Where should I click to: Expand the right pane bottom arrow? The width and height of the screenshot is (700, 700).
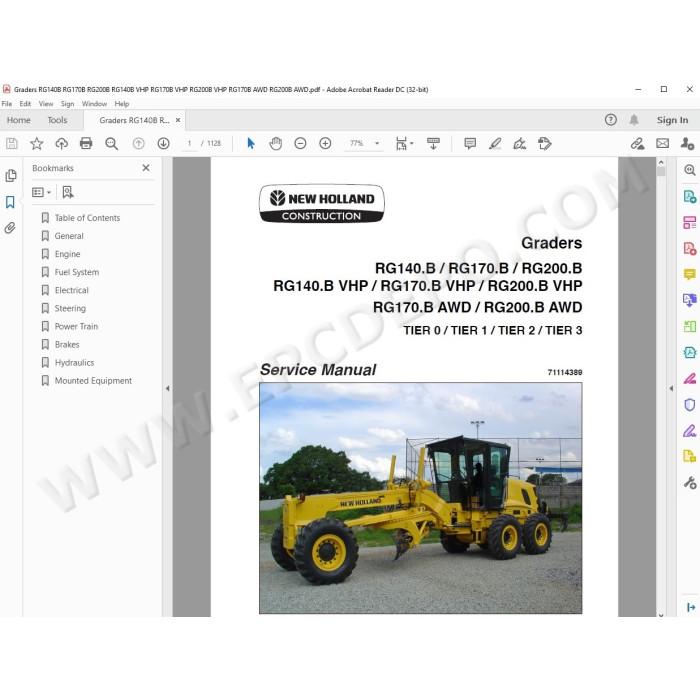691,607
